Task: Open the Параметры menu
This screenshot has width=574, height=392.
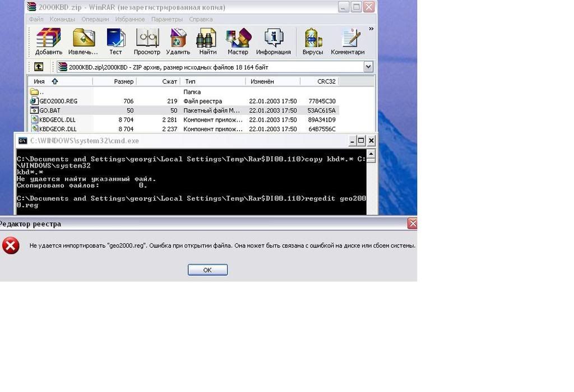Action: click(166, 19)
